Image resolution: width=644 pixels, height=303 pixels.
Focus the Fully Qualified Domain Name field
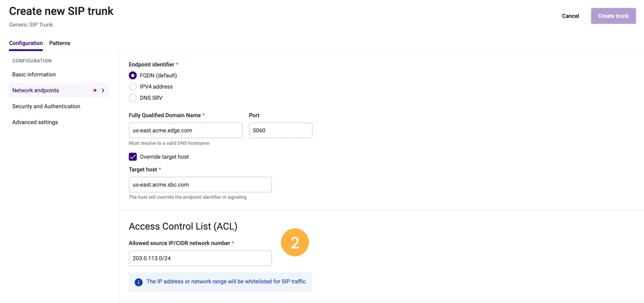tap(186, 130)
